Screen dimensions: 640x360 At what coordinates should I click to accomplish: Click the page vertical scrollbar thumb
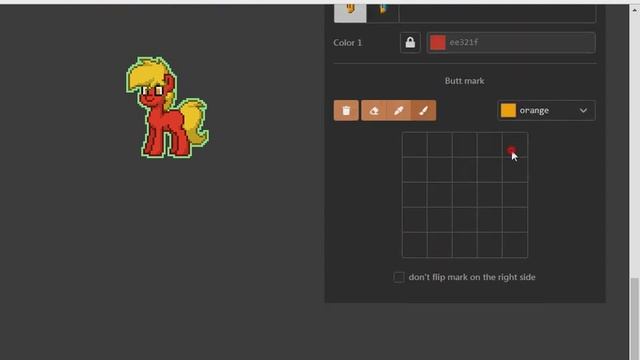pyautogui.click(x=635, y=318)
